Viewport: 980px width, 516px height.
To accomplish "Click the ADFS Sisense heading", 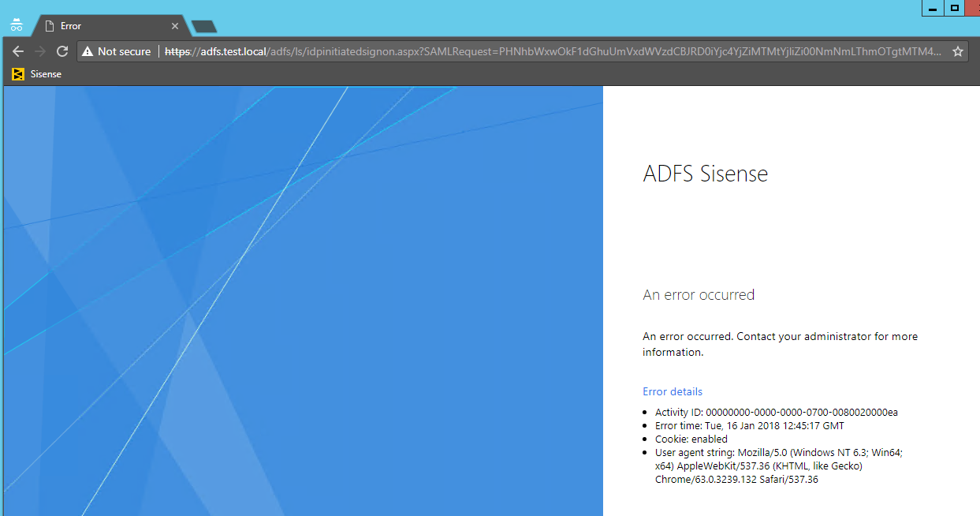I will tap(706, 174).
